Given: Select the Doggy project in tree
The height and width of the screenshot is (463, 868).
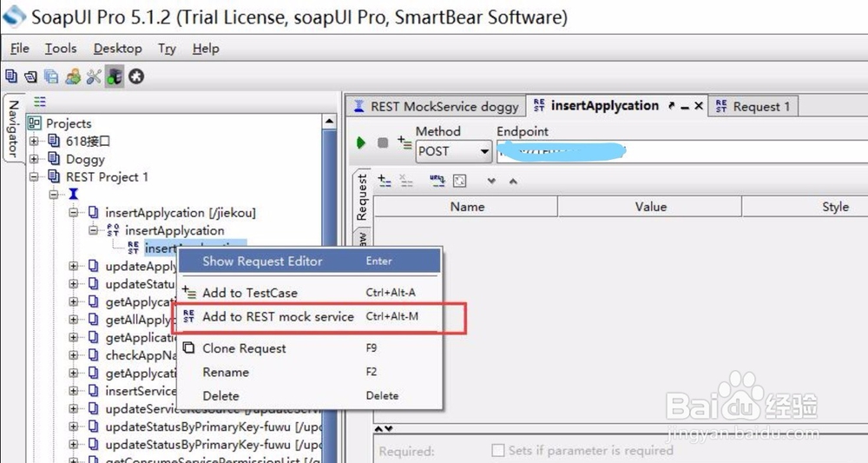Looking at the screenshot, I should click(x=85, y=160).
